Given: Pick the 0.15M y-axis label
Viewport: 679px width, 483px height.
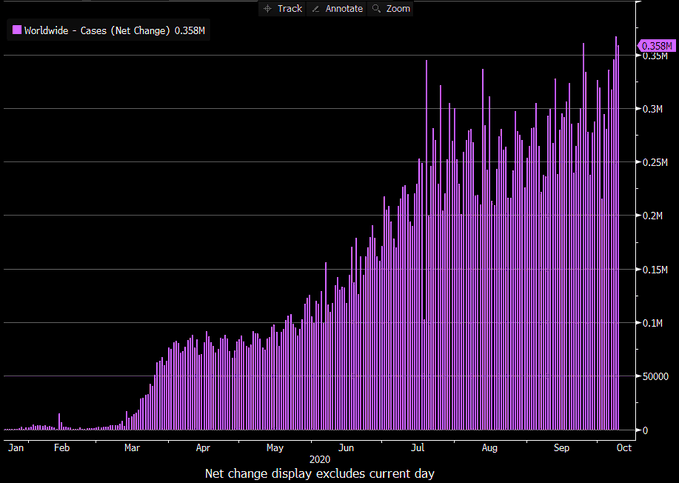Looking at the screenshot, I should [x=655, y=270].
